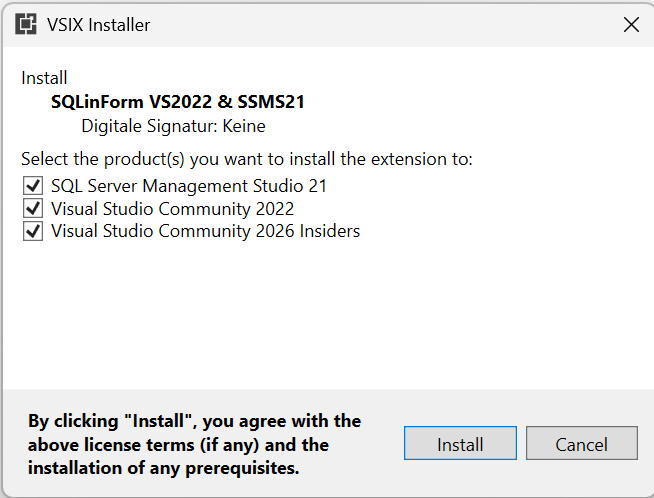Click the license terms agreement notice
The image size is (654, 498).
(194, 444)
